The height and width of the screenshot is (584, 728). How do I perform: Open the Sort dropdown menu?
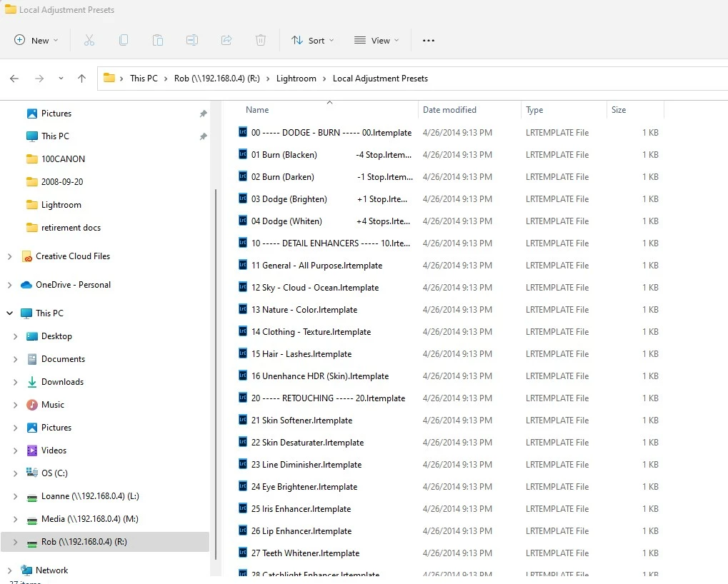312,41
